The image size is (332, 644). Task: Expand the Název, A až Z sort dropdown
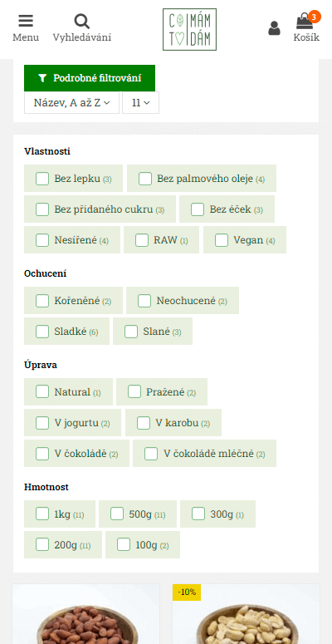pyautogui.click(x=72, y=103)
